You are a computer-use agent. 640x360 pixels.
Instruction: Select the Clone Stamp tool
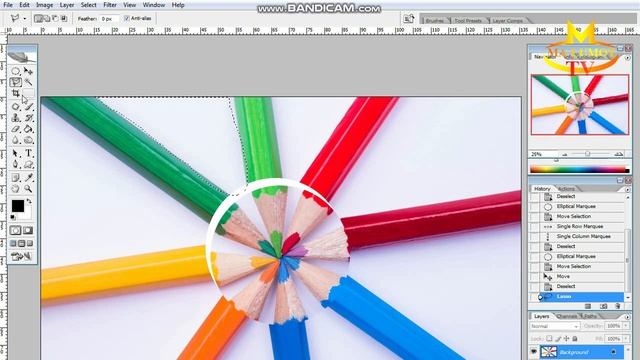coord(16,118)
